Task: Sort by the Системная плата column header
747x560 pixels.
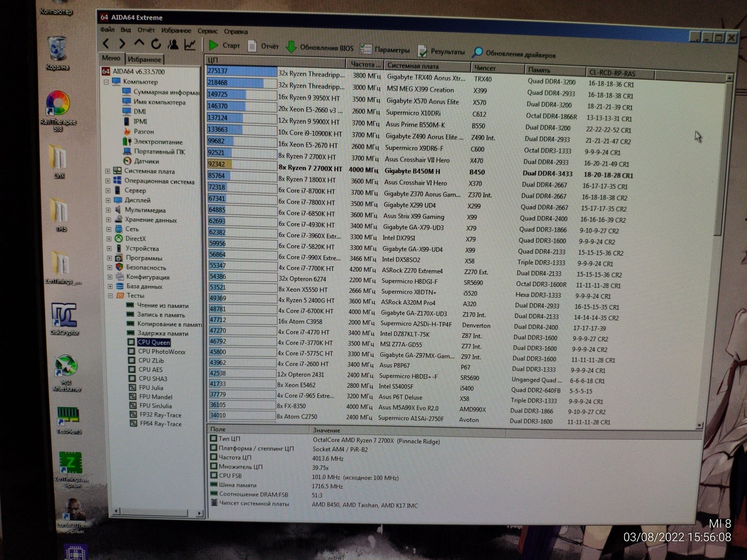Action: (x=426, y=66)
